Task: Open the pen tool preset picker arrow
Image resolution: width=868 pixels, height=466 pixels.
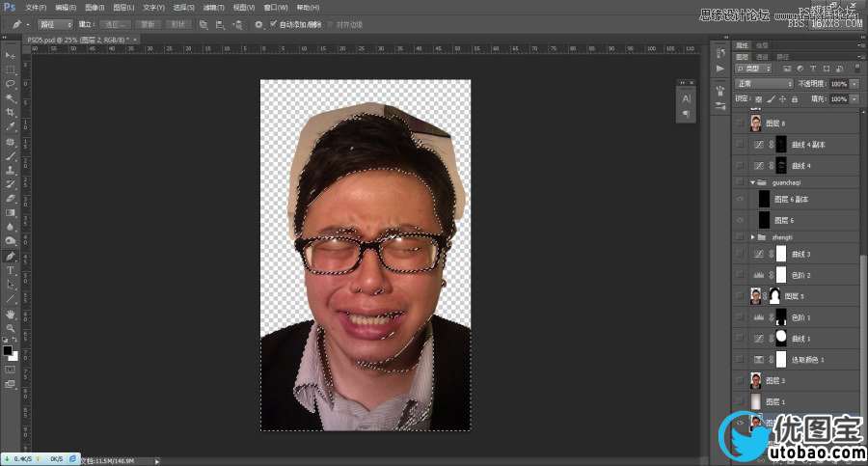Action: pyautogui.click(x=28, y=24)
